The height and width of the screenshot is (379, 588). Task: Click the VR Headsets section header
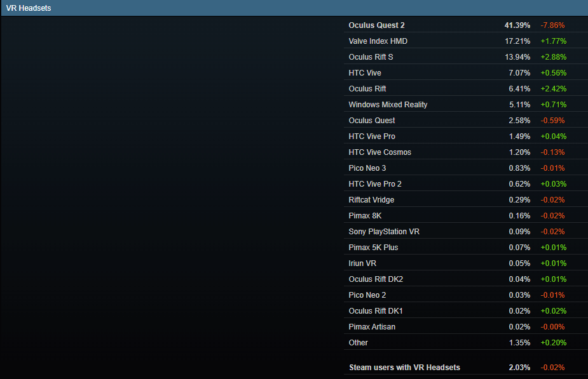pyautogui.click(x=294, y=8)
